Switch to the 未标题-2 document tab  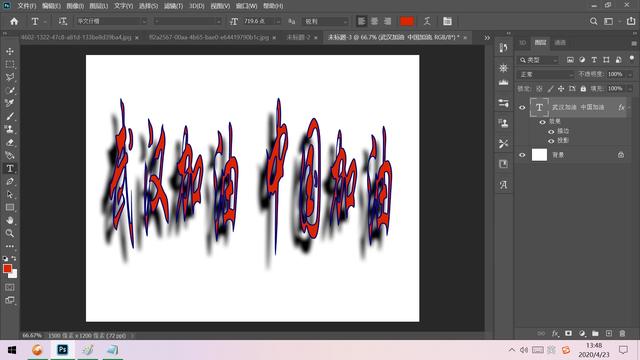point(298,37)
